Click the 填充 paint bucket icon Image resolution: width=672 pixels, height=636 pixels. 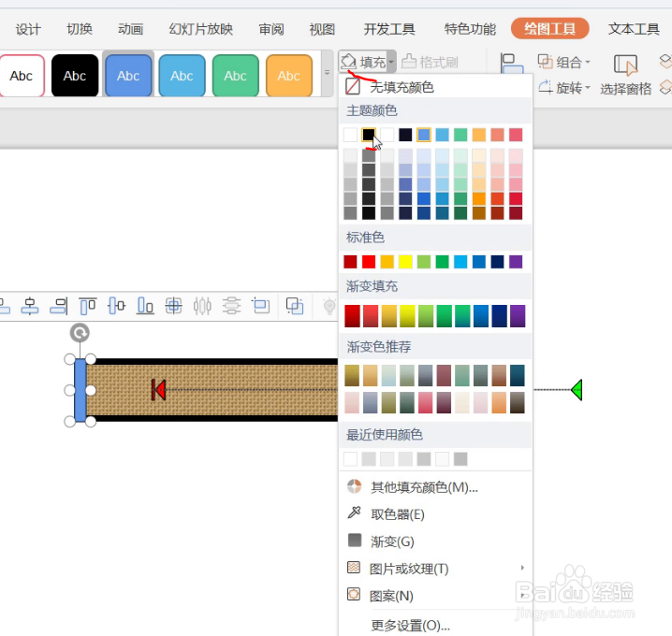348,62
